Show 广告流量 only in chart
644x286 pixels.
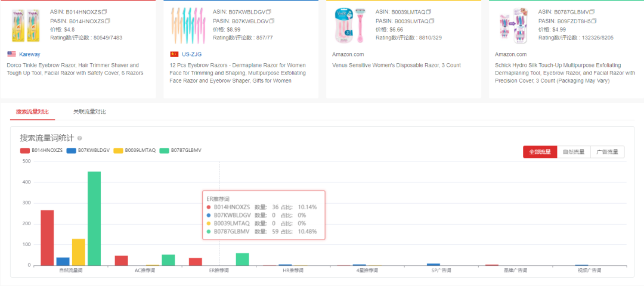[608, 152]
